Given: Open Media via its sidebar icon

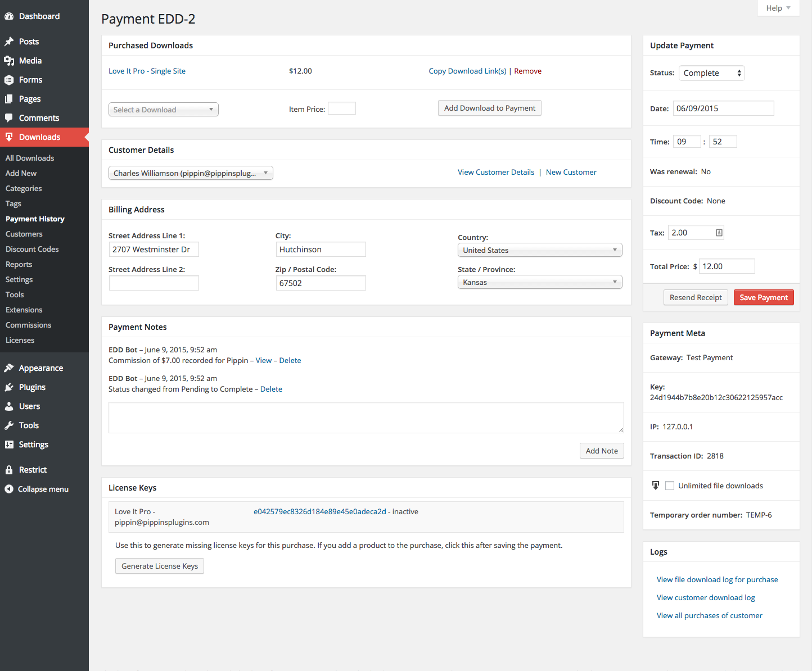Looking at the screenshot, I should 9,61.
